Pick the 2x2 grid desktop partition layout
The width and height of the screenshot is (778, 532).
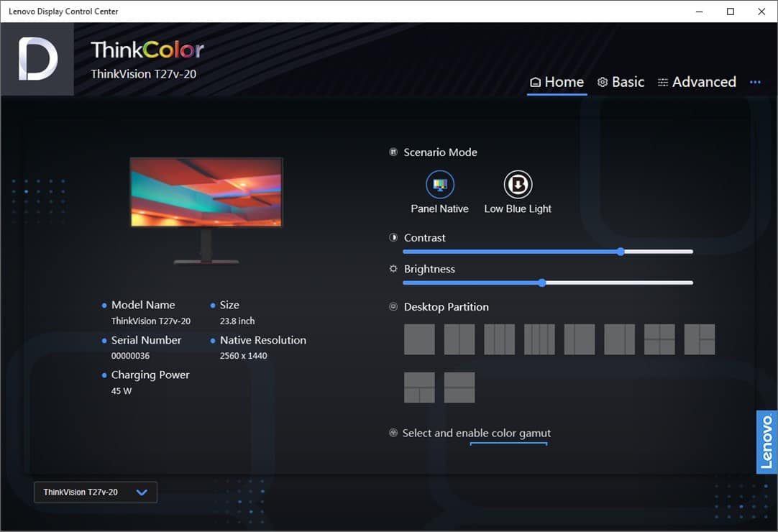659,339
